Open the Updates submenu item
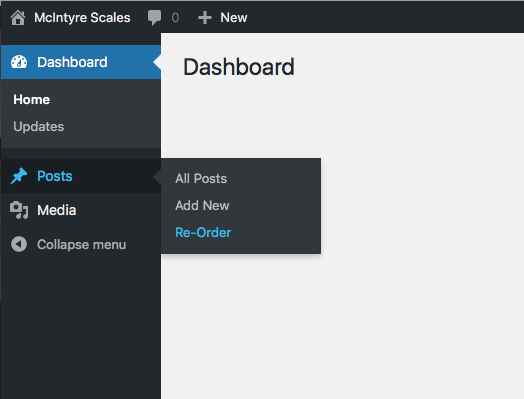Image resolution: width=524 pixels, height=399 pixels. [x=38, y=127]
